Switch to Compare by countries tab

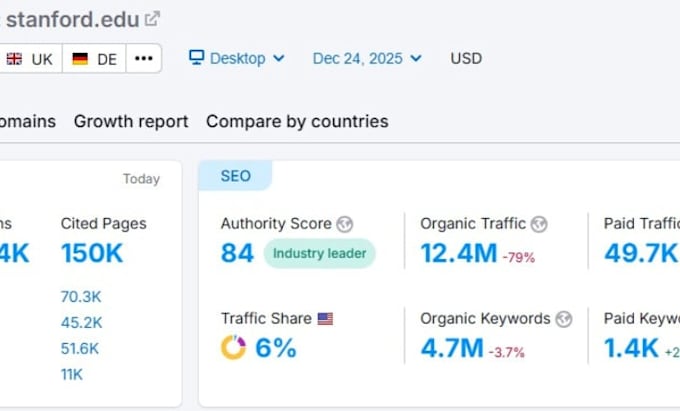(x=297, y=121)
